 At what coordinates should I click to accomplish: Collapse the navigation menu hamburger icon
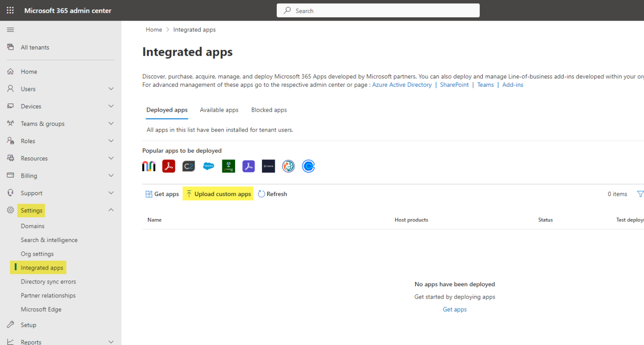coord(10,30)
